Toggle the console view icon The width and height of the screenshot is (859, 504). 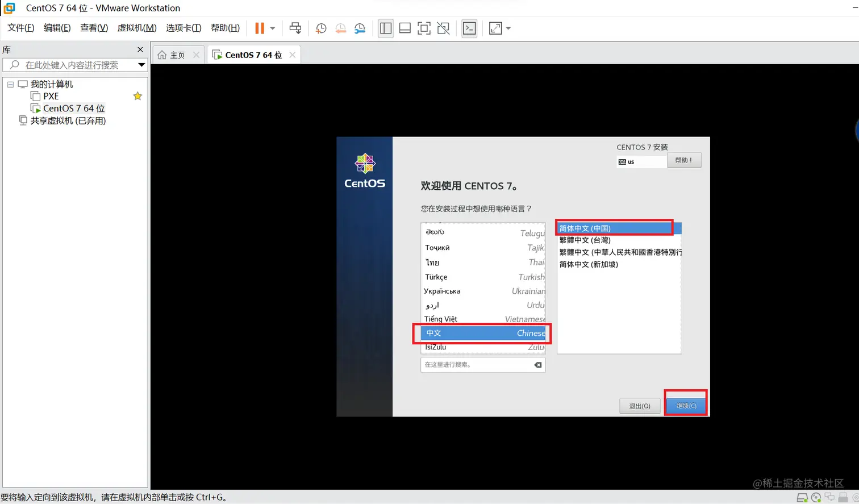[469, 28]
